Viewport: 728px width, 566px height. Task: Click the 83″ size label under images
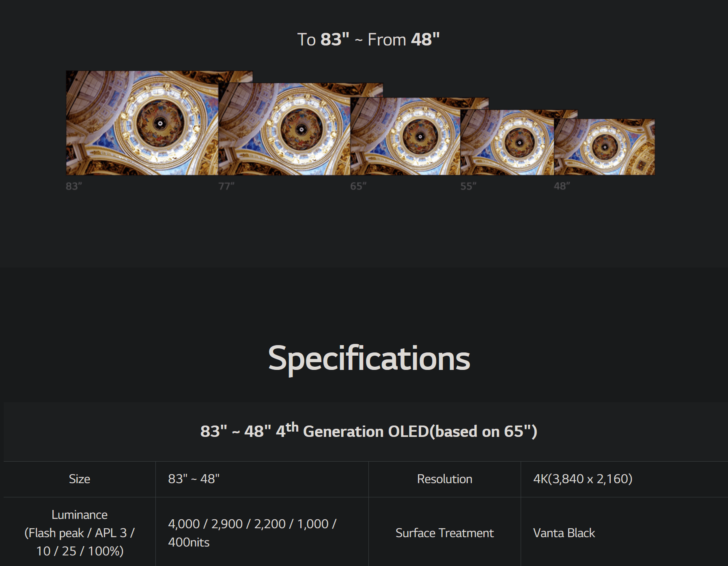click(74, 186)
